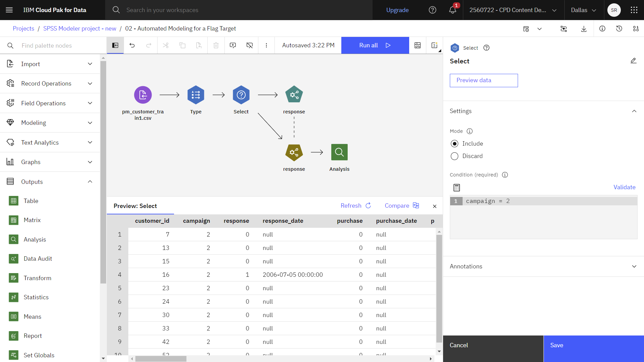Viewport: 644px width, 362px height.
Task: Open the hamburger navigation menu
Action: [x=9, y=10]
